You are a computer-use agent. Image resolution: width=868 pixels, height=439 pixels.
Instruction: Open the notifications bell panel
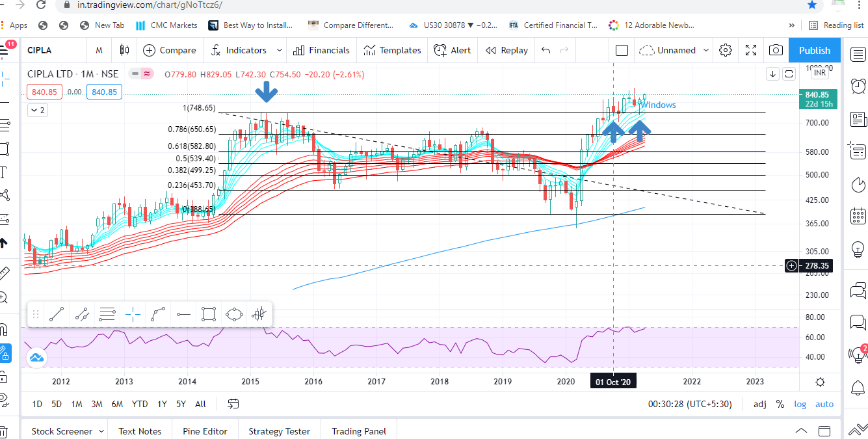coord(858,387)
